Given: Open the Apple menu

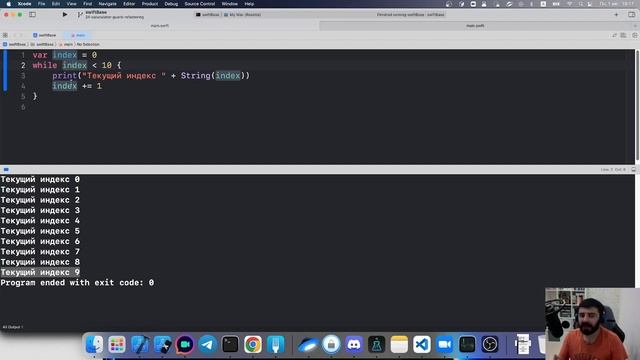Looking at the screenshot, I should pyautogui.click(x=9, y=4).
